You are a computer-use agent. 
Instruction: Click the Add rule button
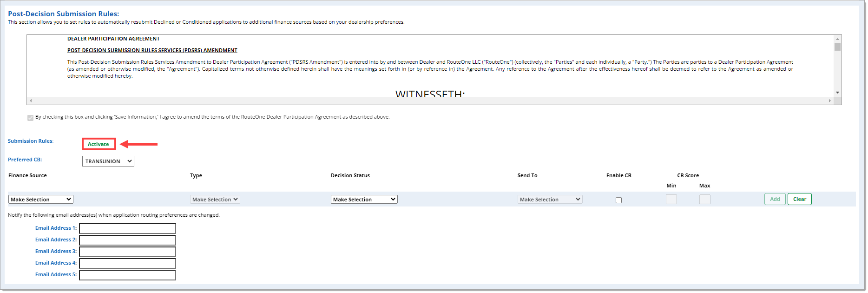point(775,199)
